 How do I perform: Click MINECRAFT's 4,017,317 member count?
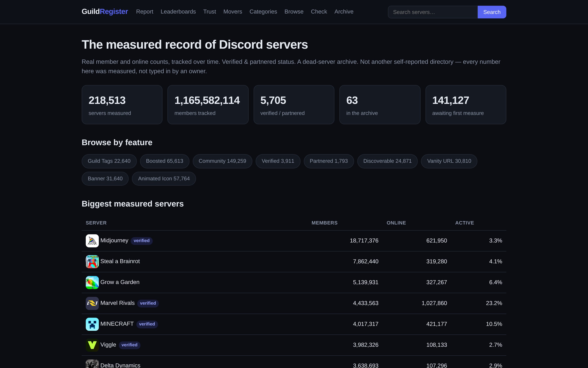[366, 324]
